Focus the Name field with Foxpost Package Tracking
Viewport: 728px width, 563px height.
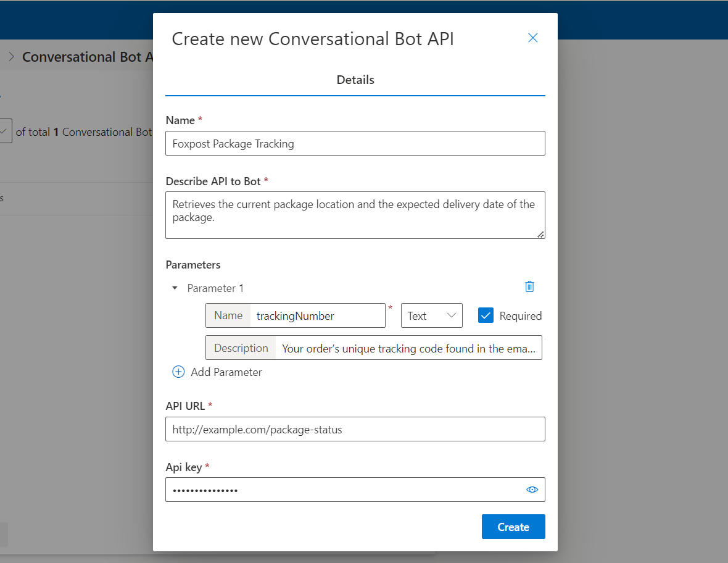[x=355, y=143]
